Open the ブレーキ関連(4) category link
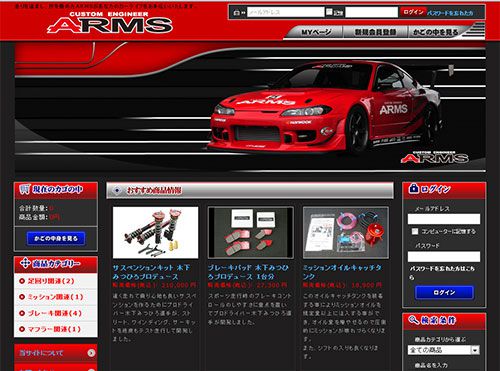The height and width of the screenshot is (371, 500). click(x=55, y=313)
